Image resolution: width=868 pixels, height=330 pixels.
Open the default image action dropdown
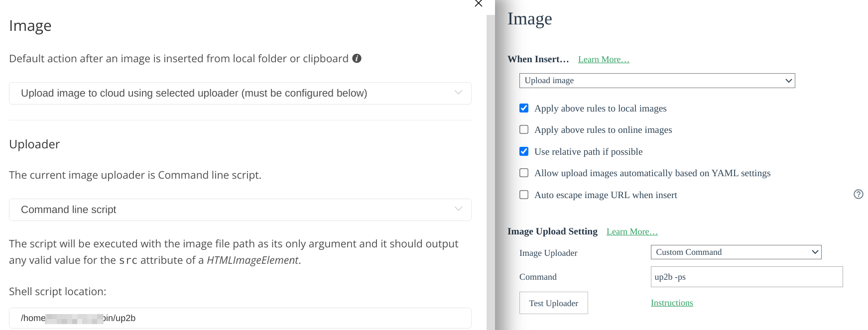coord(240,93)
